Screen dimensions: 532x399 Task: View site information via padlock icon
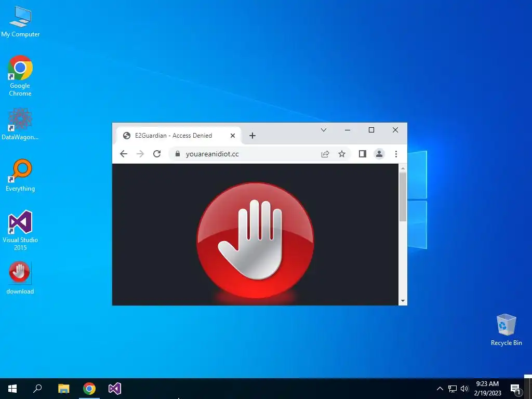178,154
